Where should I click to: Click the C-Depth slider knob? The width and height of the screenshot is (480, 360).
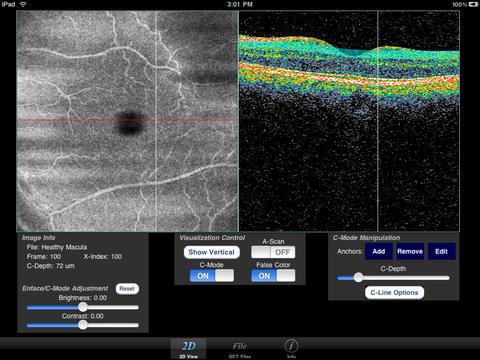click(358, 277)
